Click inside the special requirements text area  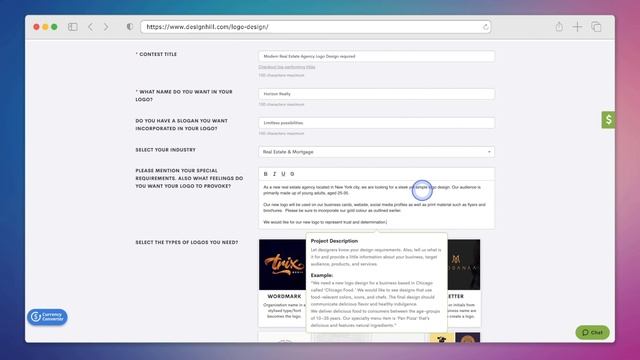(x=376, y=204)
